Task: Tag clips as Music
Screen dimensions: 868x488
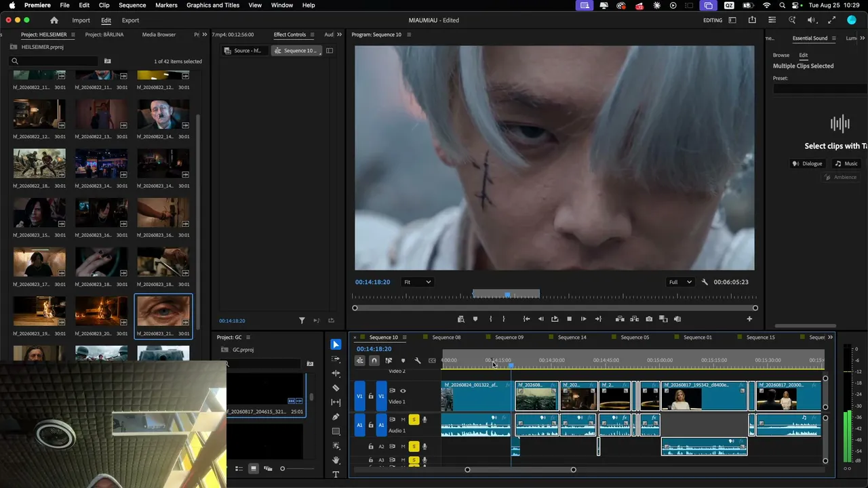Action: pyautogui.click(x=846, y=163)
